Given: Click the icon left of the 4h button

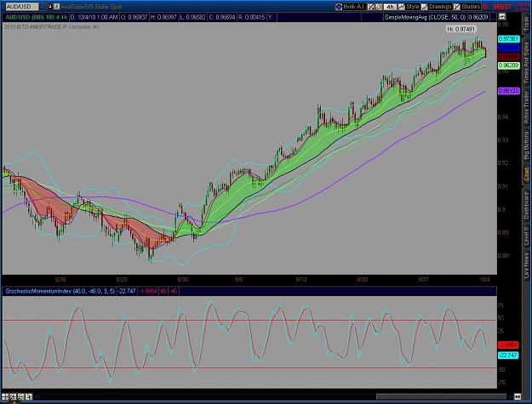Looking at the screenshot, I should point(380,7).
